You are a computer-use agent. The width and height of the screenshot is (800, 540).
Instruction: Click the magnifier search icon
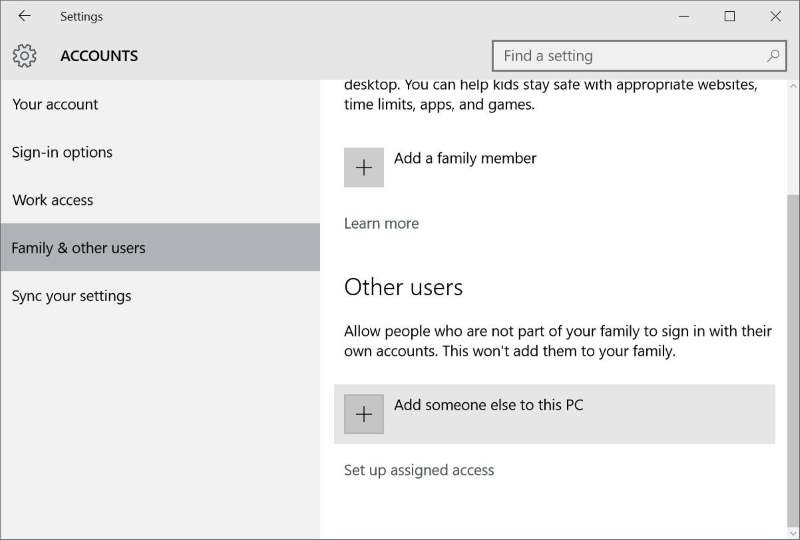[773, 56]
